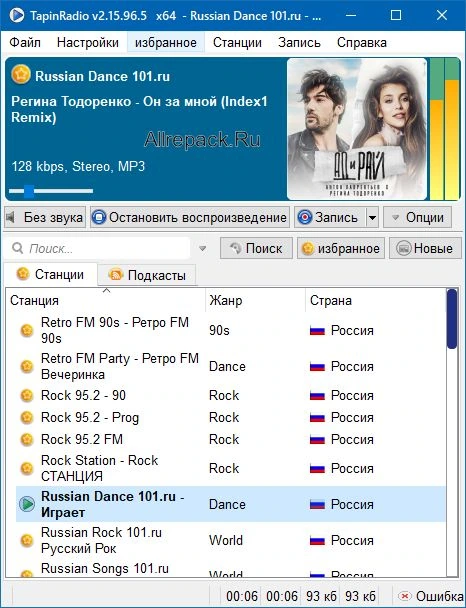Open the Справка menu
The width and height of the screenshot is (466, 608).
[x=362, y=42]
